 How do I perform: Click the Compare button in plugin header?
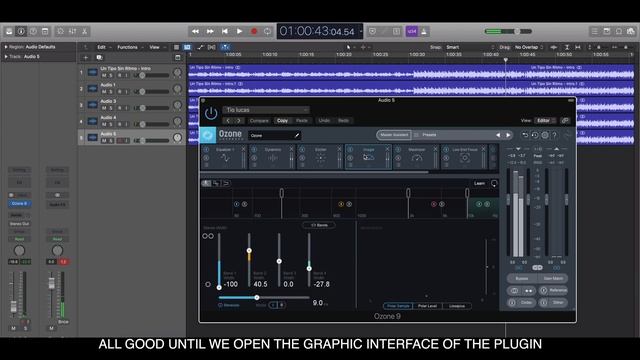pyautogui.click(x=259, y=121)
